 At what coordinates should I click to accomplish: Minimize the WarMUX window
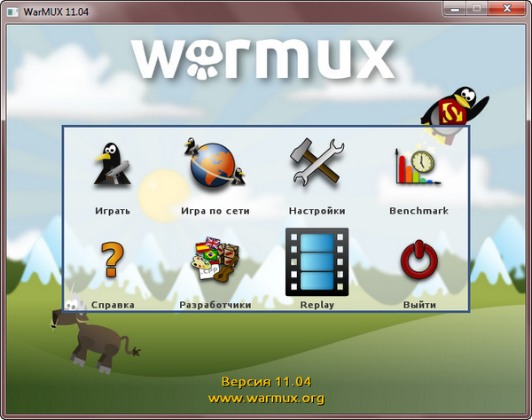[x=454, y=9]
